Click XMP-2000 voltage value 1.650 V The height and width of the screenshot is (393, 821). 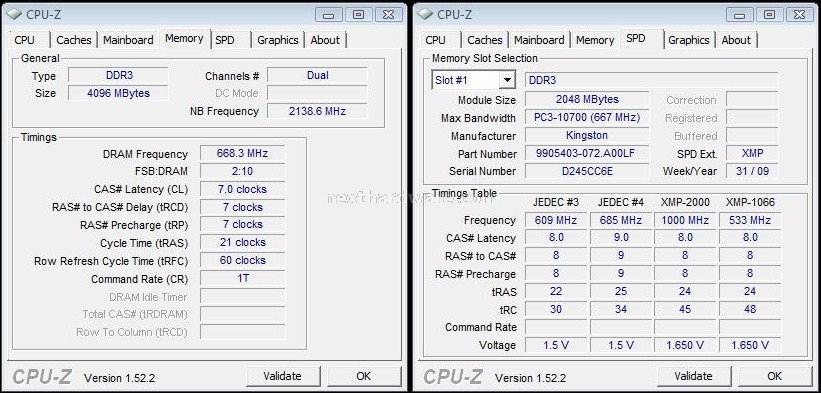685,345
